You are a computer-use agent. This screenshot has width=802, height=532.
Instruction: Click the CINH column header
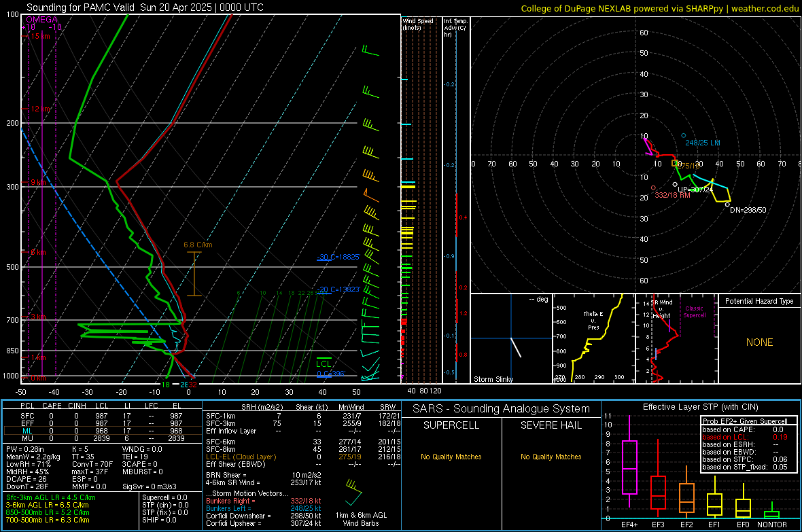[77, 406]
